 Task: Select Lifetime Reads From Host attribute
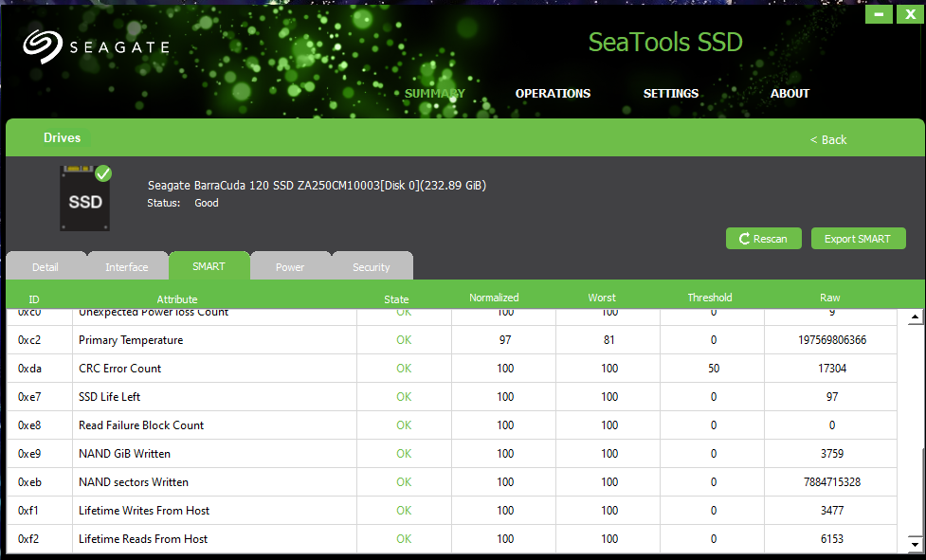pyautogui.click(x=143, y=538)
